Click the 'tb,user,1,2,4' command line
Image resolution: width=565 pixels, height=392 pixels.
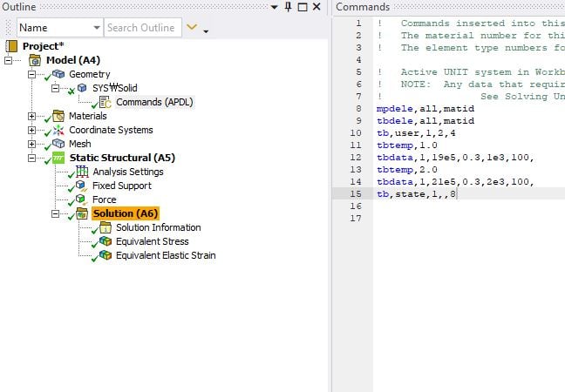tap(416, 133)
